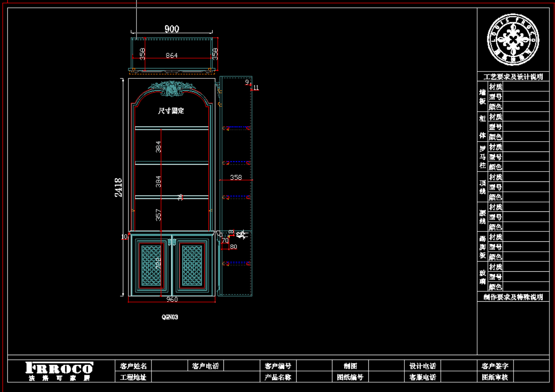Screen dimensions: 555x392
Task: Select the '材质' label in the 顶线 section
Action: point(496,177)
